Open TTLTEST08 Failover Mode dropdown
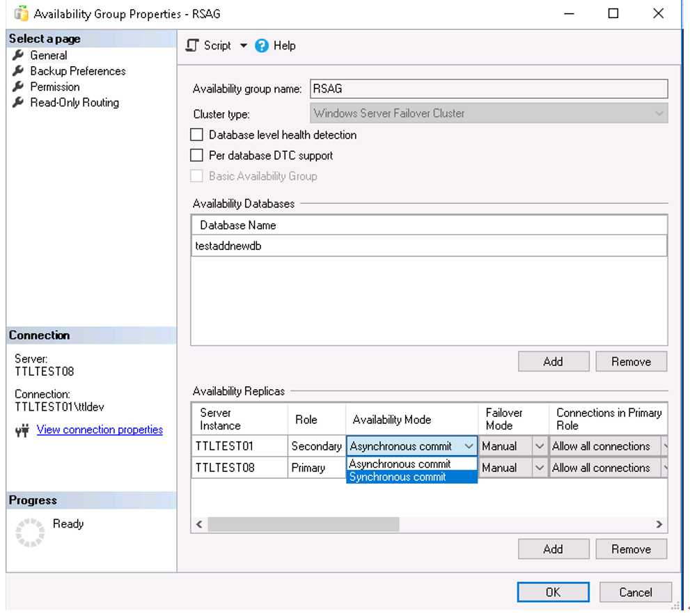 point(539,468)
